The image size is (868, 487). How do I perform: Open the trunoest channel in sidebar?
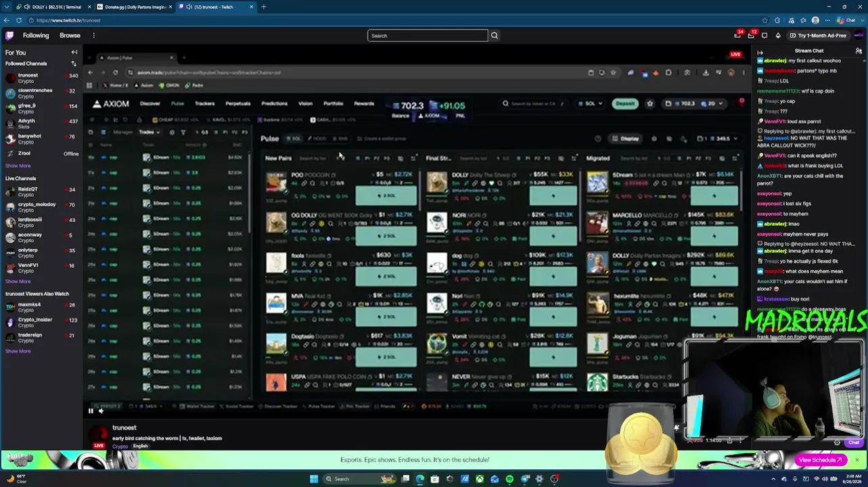[x=41, y=78]
